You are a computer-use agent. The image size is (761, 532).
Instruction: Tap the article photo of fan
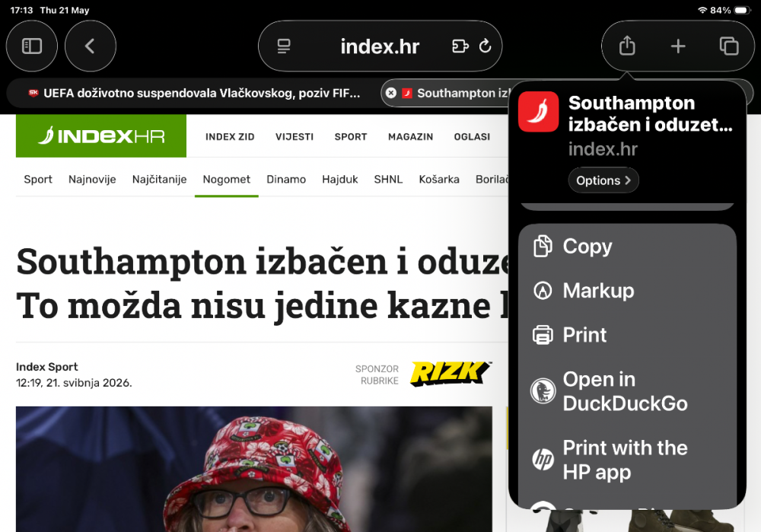coord(254,469)
